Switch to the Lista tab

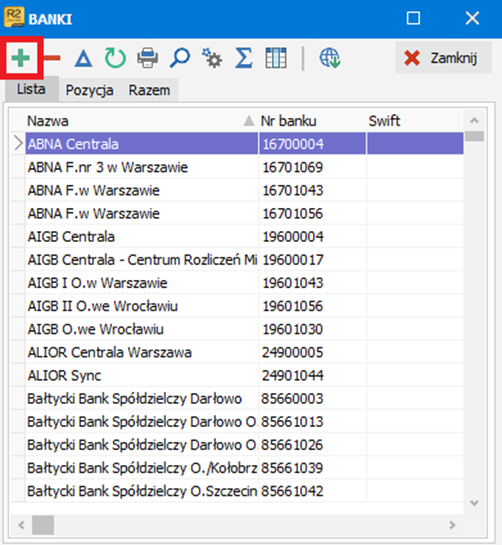(31, 89)
